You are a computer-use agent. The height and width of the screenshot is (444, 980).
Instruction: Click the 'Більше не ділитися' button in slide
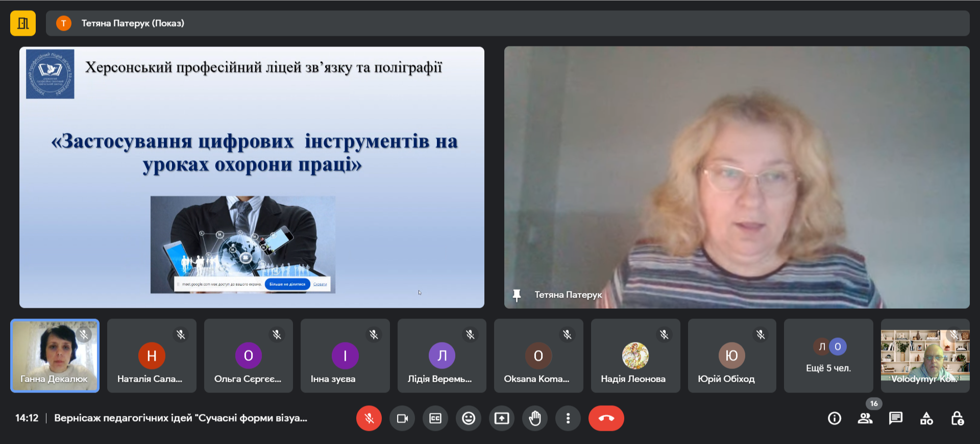click(287, 284)
